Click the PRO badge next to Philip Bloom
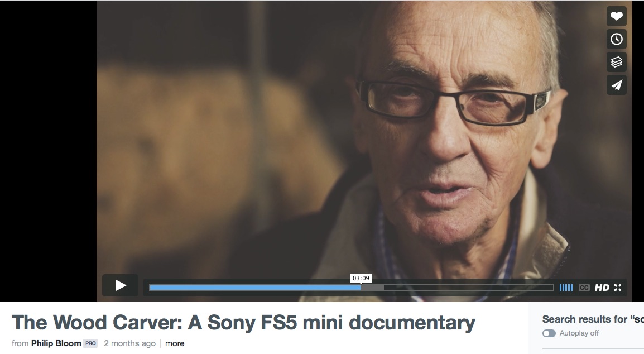 coord(91,343)
